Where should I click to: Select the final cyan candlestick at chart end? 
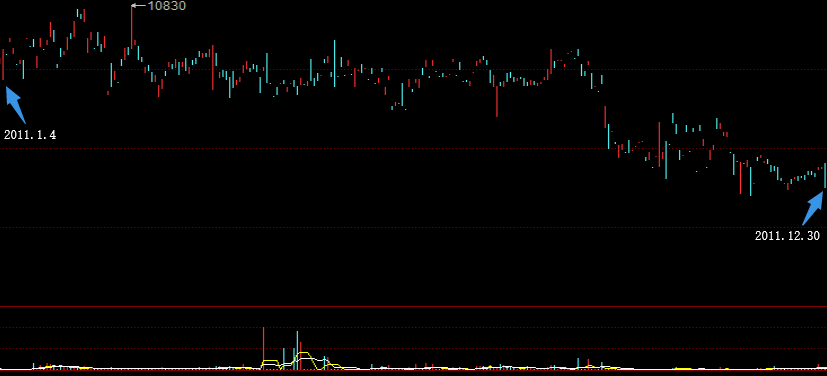pos(825,176)
